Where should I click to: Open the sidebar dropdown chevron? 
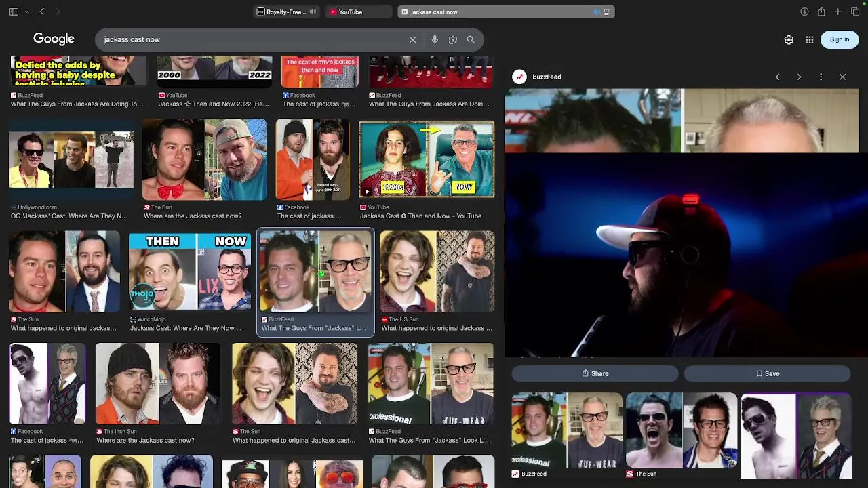[26, 12]
